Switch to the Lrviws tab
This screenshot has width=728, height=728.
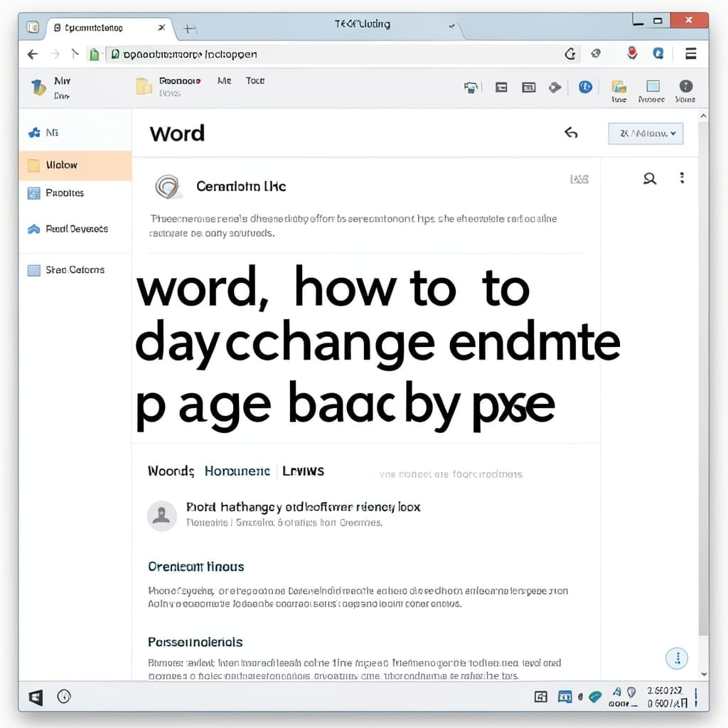click(x=303, y=471)
